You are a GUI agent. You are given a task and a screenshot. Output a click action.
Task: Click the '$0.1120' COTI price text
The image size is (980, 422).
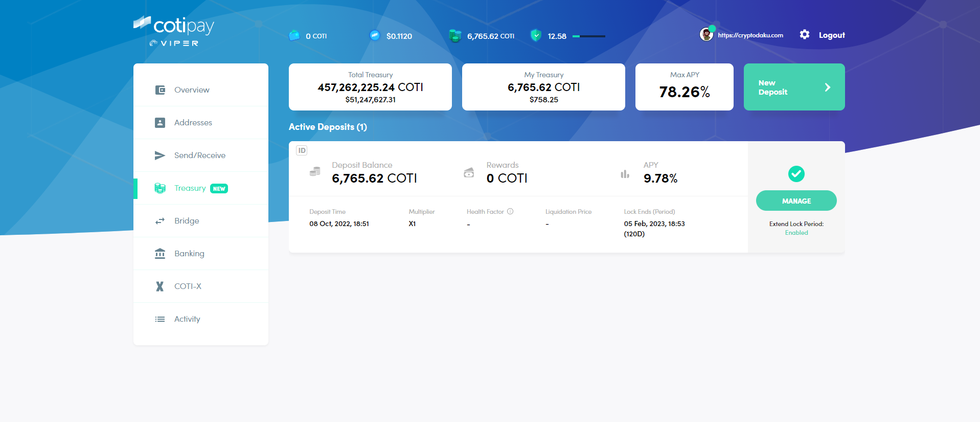tap(399, 36)
